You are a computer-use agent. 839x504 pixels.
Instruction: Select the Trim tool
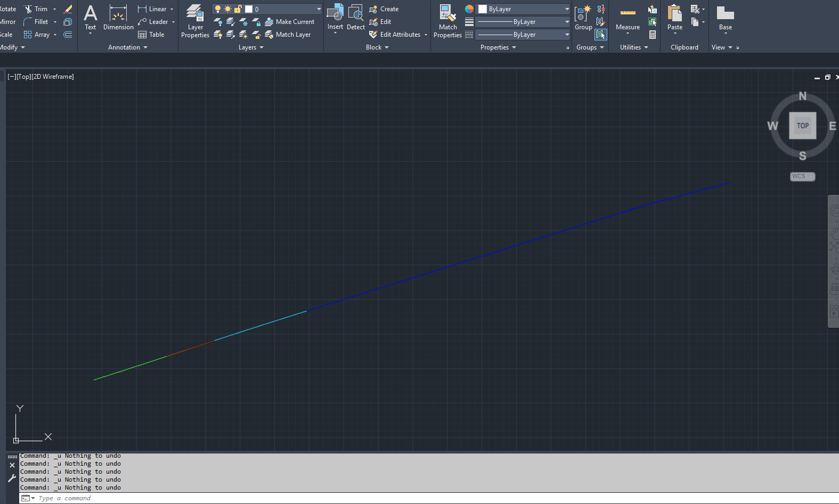pos(36,9)
